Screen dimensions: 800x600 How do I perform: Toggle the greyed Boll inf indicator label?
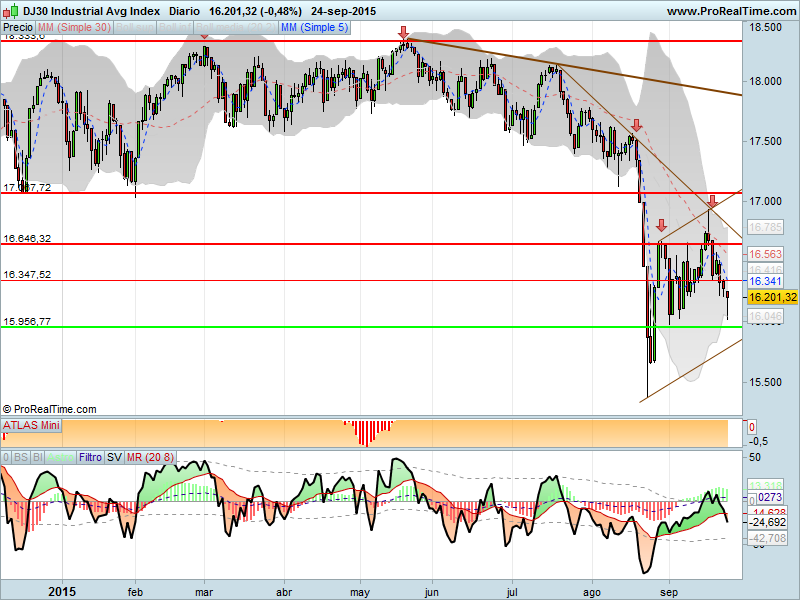click(175, 28)
